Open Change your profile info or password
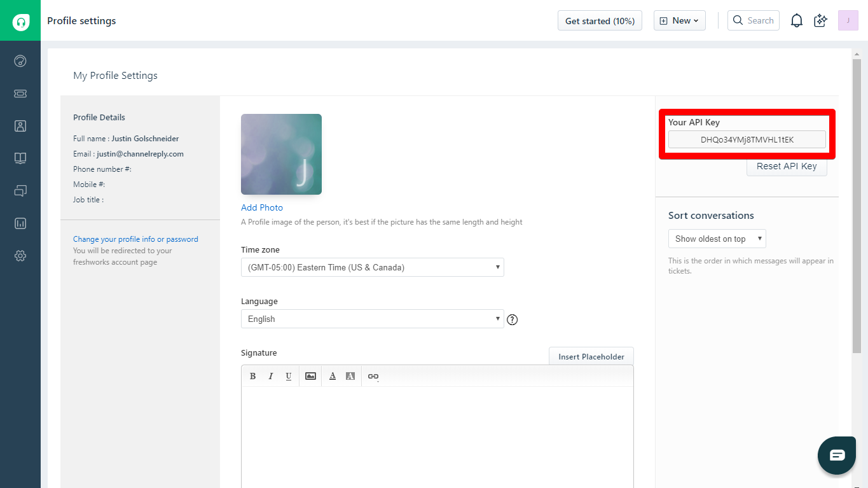Image resolution: width=868 pixels, height=488 pixels. tap(135, 239)
